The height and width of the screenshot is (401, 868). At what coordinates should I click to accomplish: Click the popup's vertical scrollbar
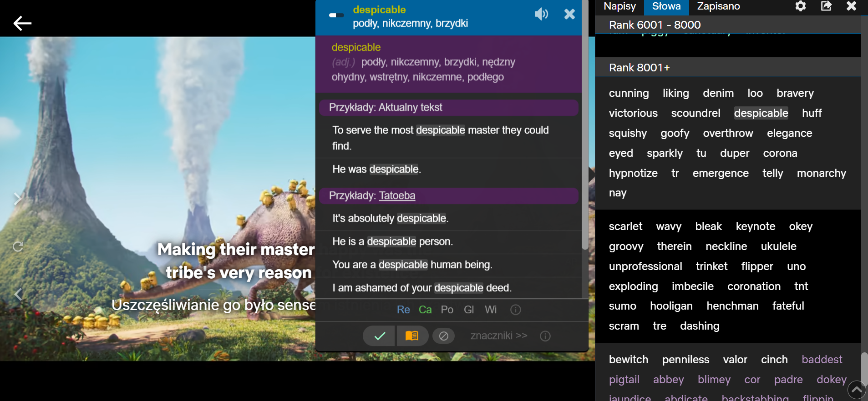pos(585,136)
